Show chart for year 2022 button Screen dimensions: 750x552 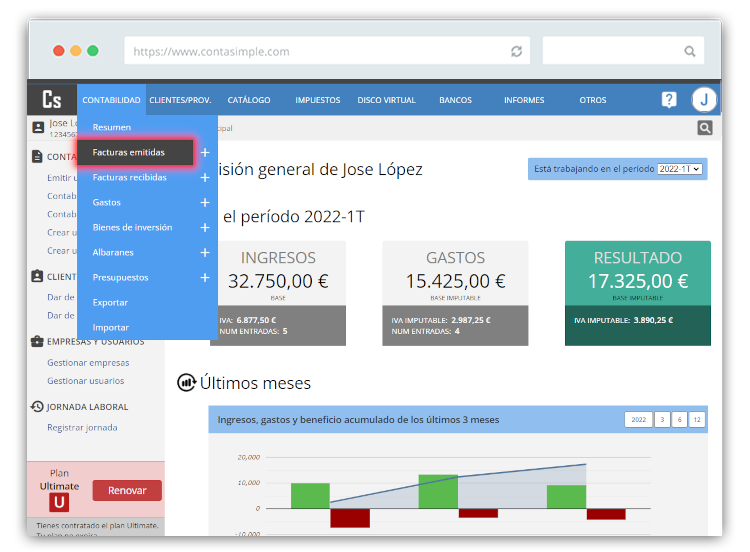(x=638, y=420)
